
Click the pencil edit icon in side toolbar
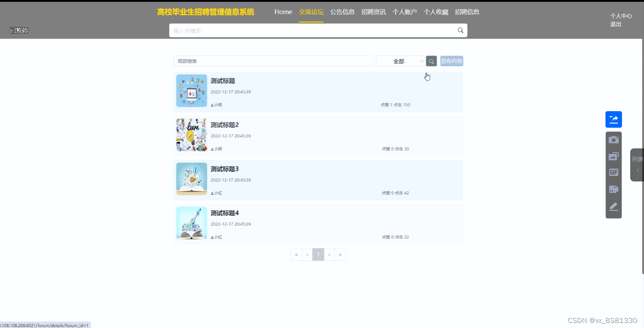614,206
